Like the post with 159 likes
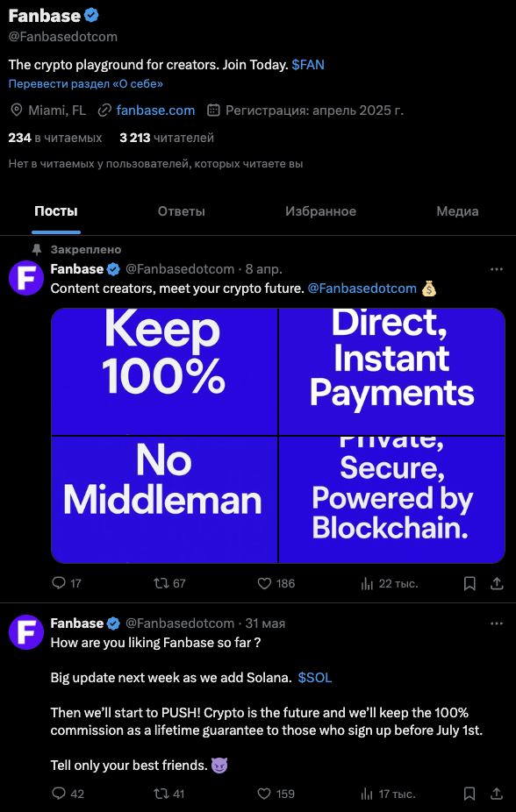 click(276, 794)
